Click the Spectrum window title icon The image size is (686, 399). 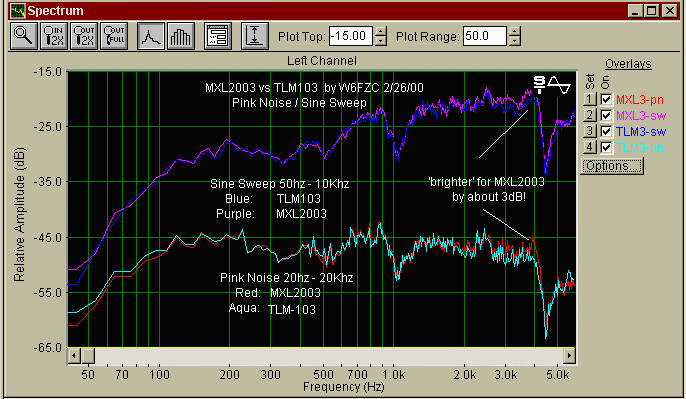point(18,10)
